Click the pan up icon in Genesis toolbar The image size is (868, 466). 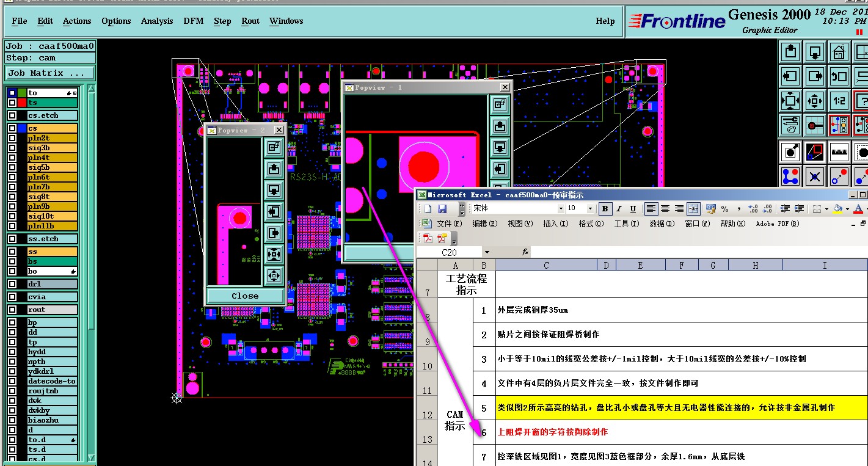click(x=790, y=52)
